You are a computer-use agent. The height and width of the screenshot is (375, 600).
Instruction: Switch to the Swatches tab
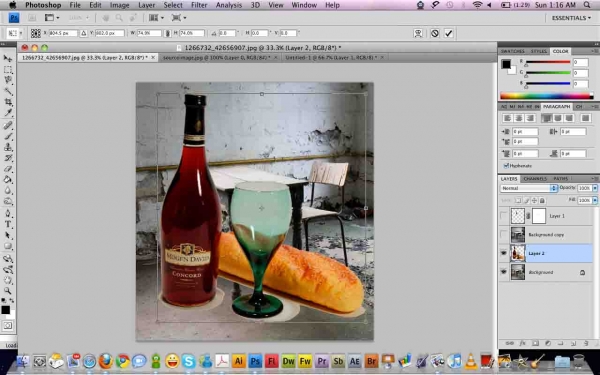pyautogui.click(x=513, y=51)
